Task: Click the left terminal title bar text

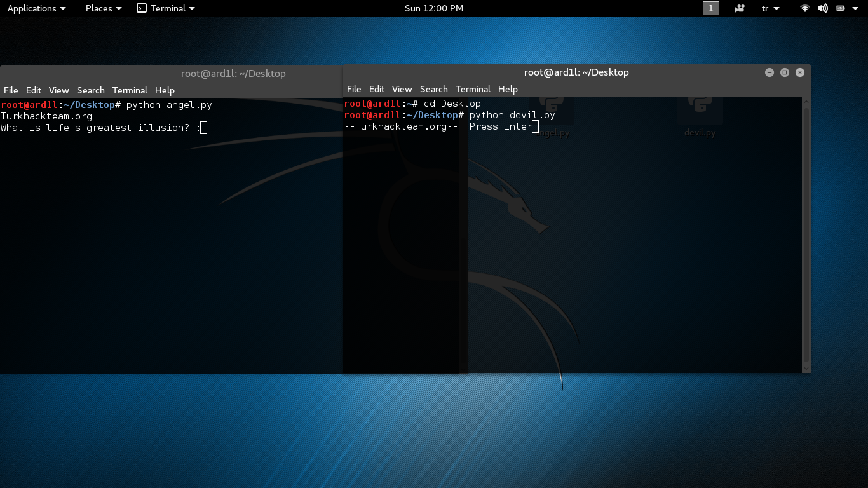Action: pos(233,74)
